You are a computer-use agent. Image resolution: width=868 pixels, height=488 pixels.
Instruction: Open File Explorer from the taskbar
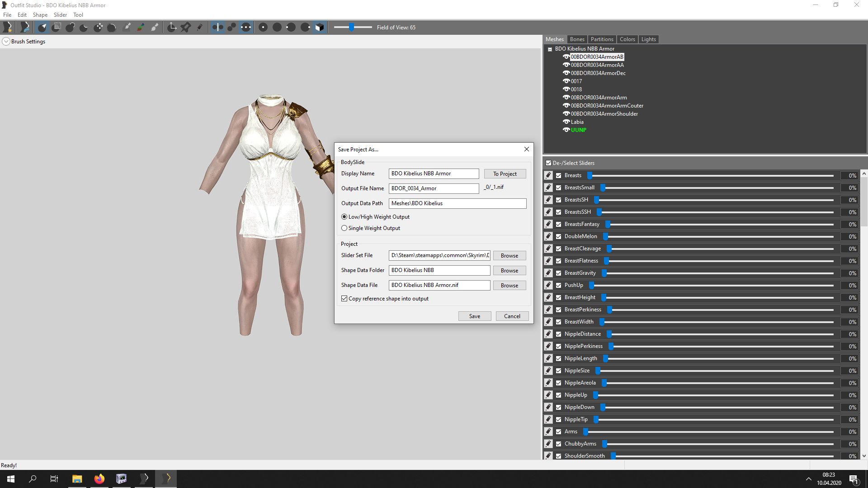[x=77, y=479]
